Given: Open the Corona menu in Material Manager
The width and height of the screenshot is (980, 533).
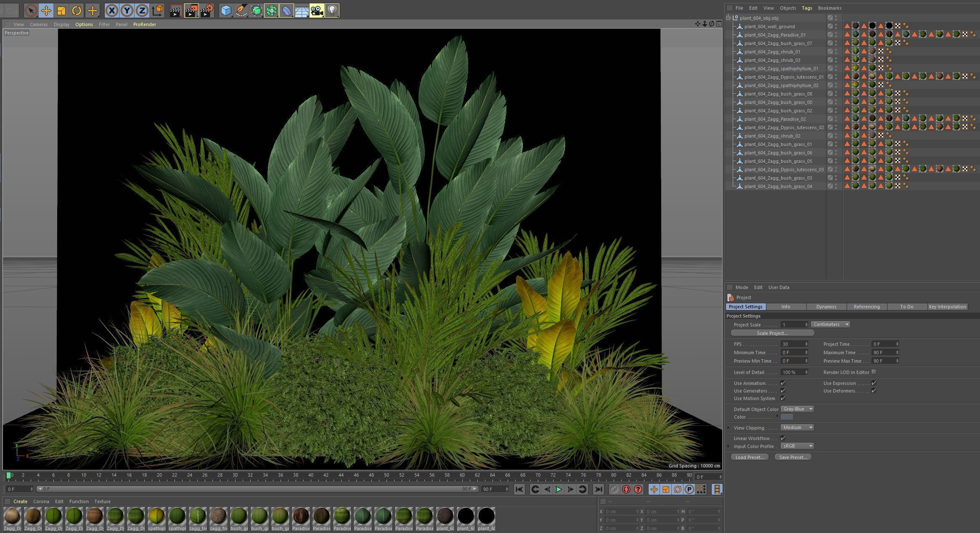Looking at the screenshot, I should tap(41, 501).
